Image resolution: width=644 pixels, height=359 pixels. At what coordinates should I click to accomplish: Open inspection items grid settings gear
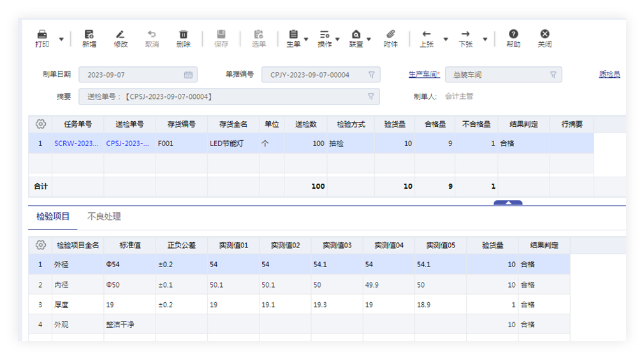41,245
